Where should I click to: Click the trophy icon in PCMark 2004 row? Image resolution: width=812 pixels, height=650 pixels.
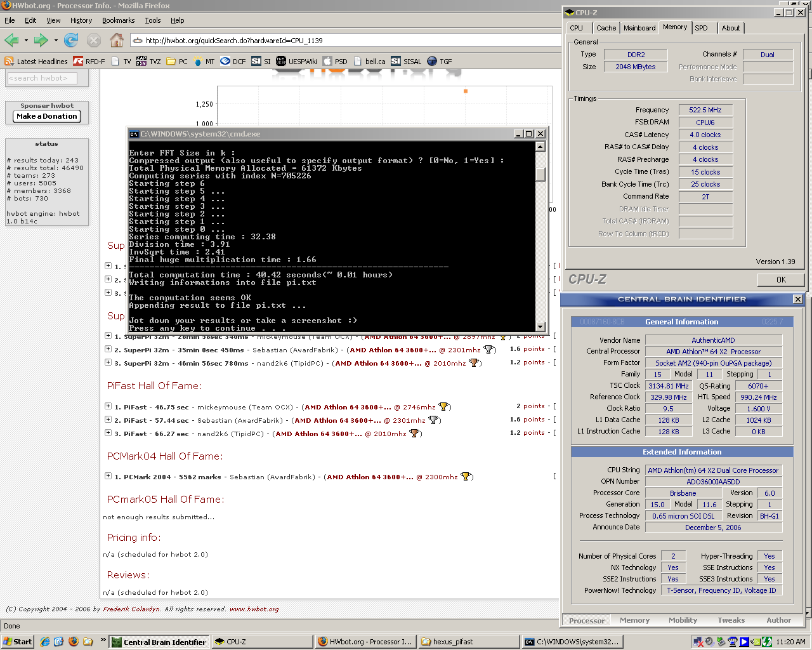pos(466,477)
